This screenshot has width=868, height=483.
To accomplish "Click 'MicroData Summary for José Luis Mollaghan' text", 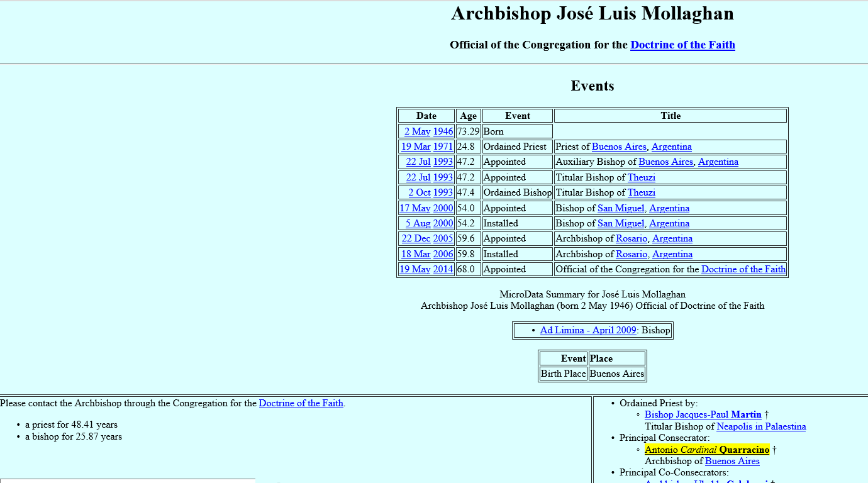I will tap(593, 294).
